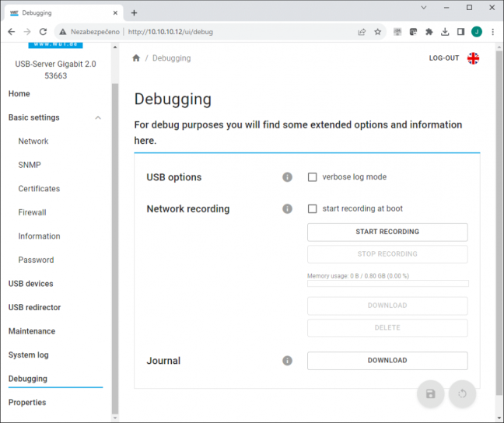Open Journal info icon

tap(287, 360)
